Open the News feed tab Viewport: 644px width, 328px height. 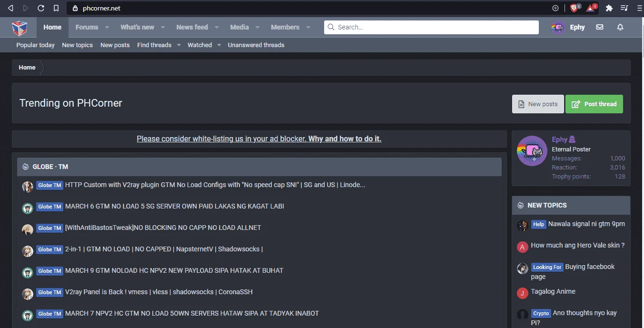click(192, 27)
